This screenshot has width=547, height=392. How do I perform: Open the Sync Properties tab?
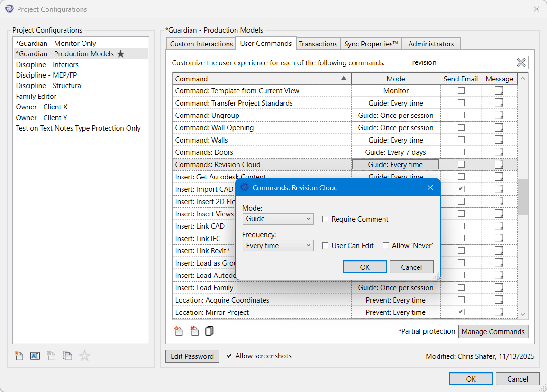pyautogui.click(x=371, y=43)
